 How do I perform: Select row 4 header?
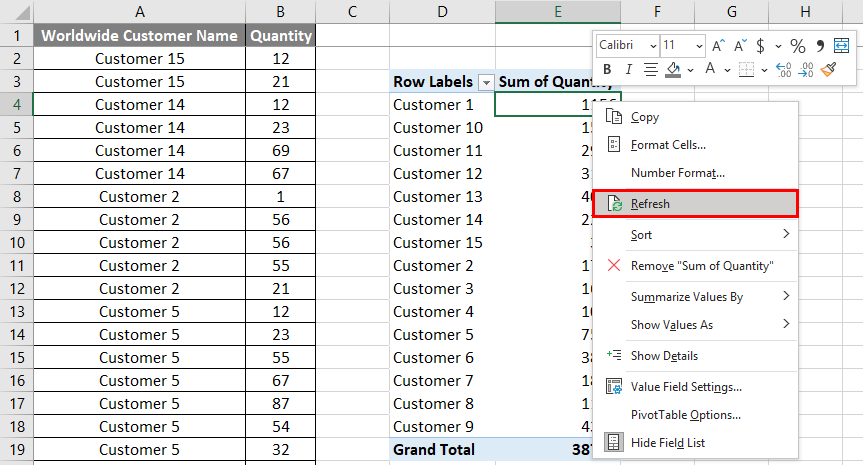click(17, 105)
